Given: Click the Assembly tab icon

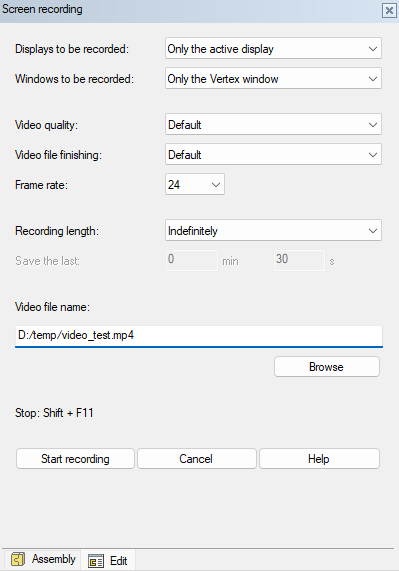Looking at the screenshot, I should coord(17,559).
